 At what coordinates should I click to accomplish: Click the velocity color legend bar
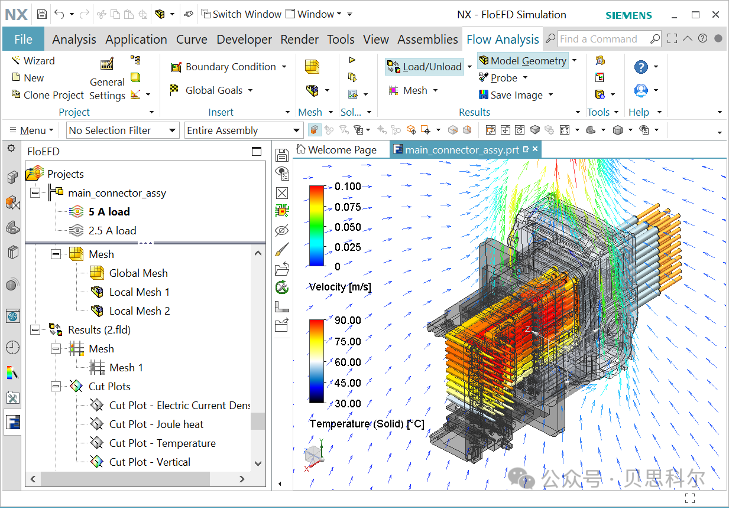click(x=317, y=226)
